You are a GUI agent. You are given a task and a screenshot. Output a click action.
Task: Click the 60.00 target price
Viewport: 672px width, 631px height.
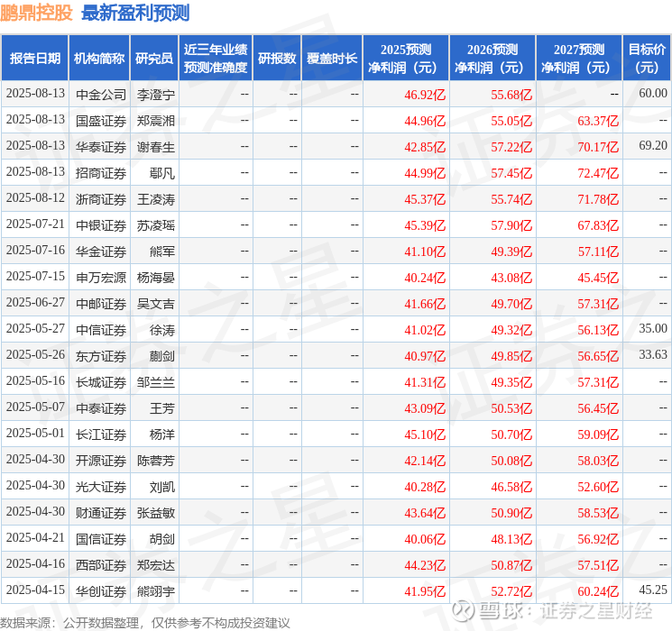coord(653,94)
